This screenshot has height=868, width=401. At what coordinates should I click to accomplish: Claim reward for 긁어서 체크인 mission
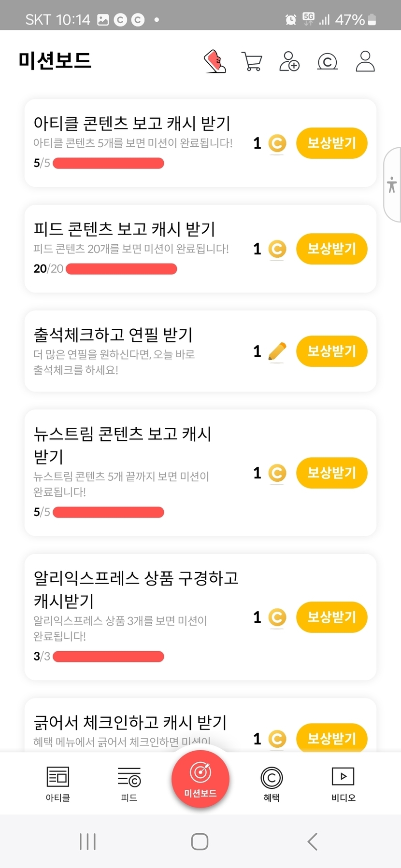331,738
